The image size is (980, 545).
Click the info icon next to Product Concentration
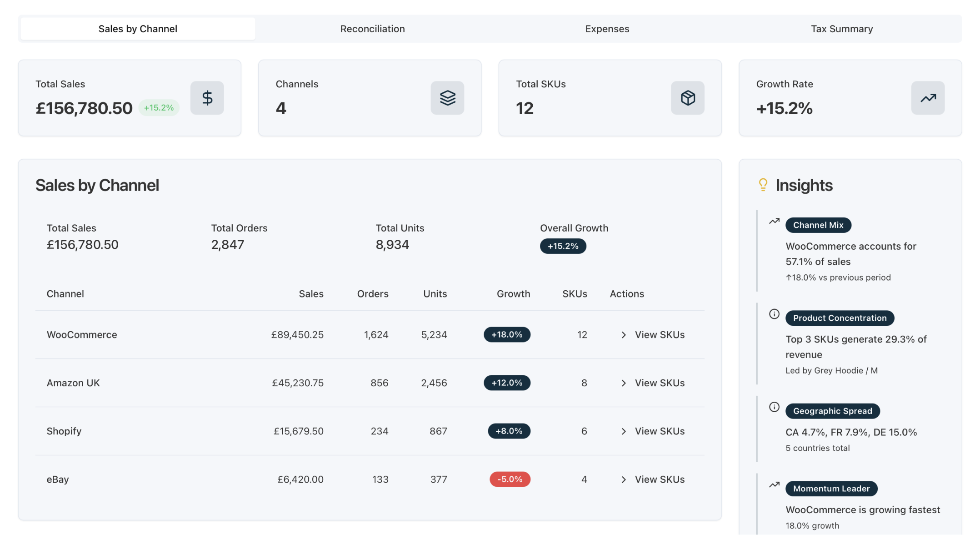coord(774,314)
